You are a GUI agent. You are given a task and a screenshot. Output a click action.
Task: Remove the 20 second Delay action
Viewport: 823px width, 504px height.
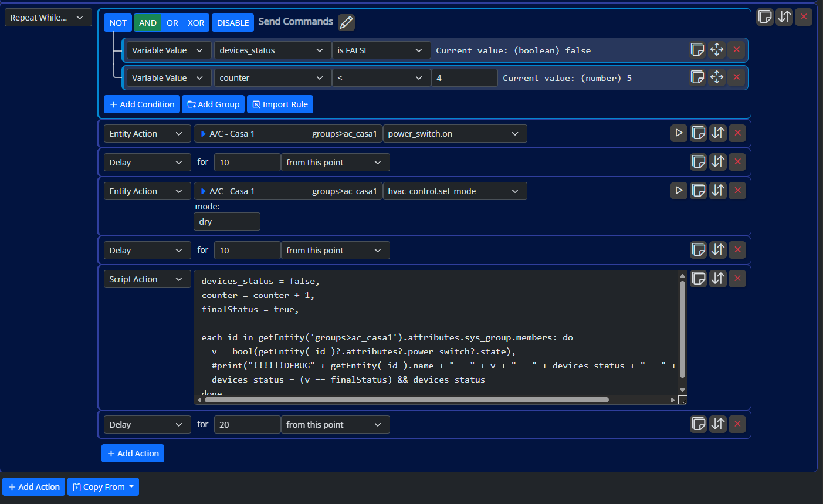737,424
